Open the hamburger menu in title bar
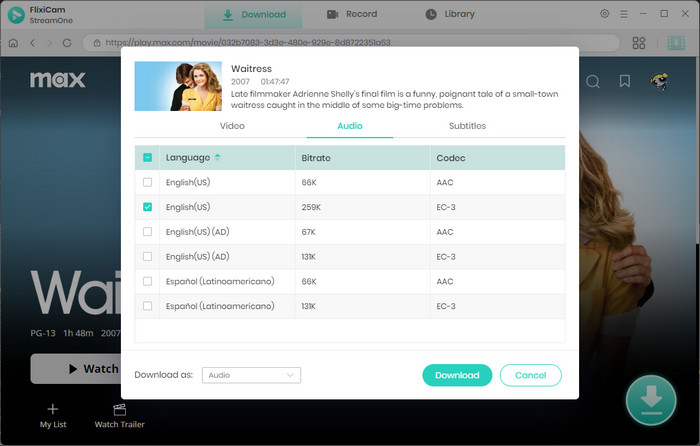 624,14
